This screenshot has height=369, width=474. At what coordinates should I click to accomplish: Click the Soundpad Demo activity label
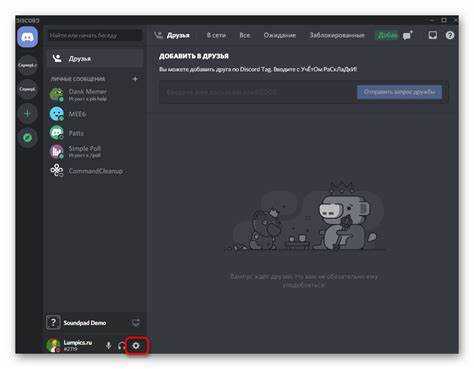pyautogui.click(x=85, y=323)
